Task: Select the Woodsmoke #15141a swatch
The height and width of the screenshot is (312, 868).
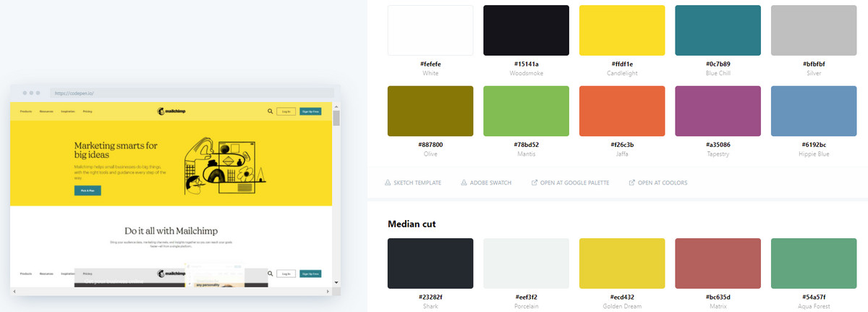Action: pyautogui.click(x=527, y=30)
